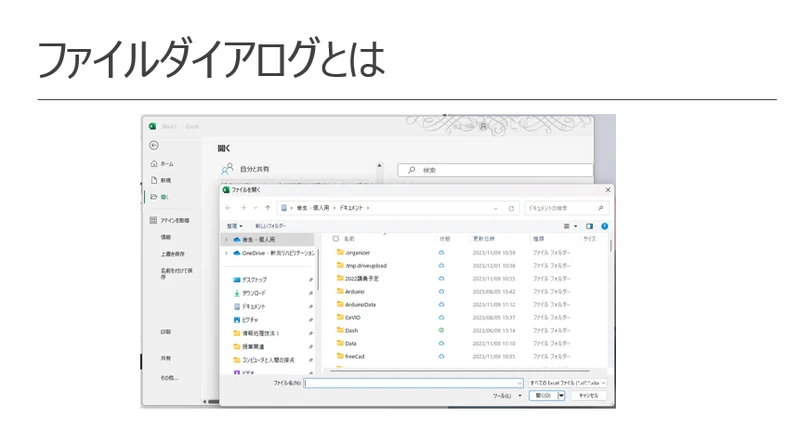Toggle the preview pane icon

pos(589,226)
